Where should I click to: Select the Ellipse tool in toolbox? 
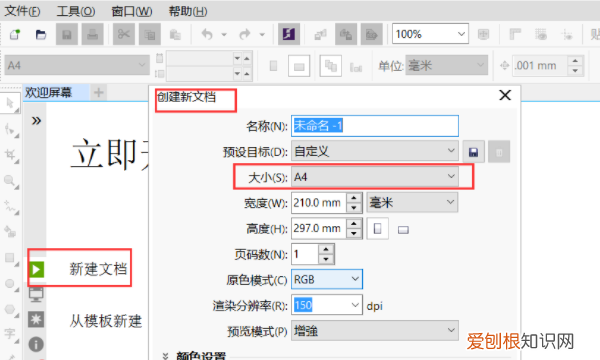point(10,283)
